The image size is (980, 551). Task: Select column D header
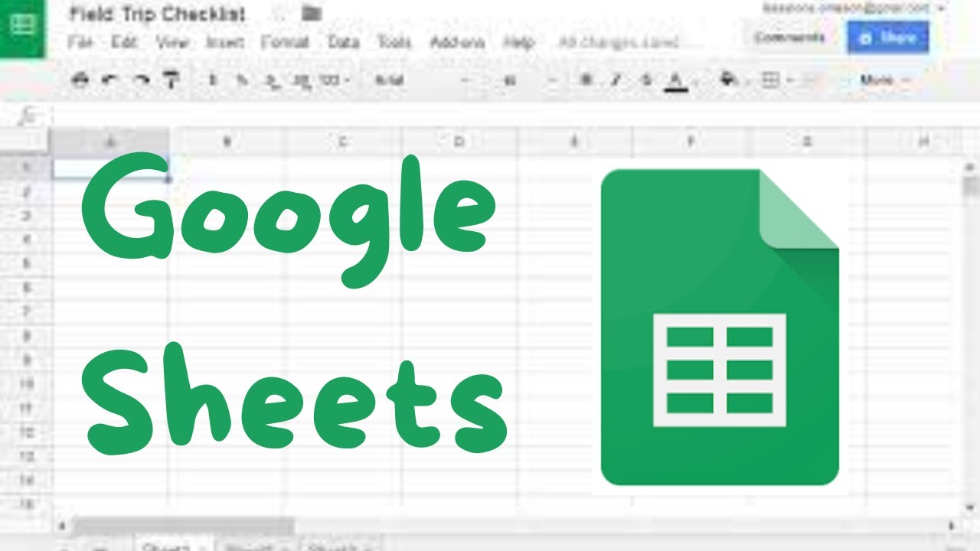pyautogui.click(x=459, y=142)
